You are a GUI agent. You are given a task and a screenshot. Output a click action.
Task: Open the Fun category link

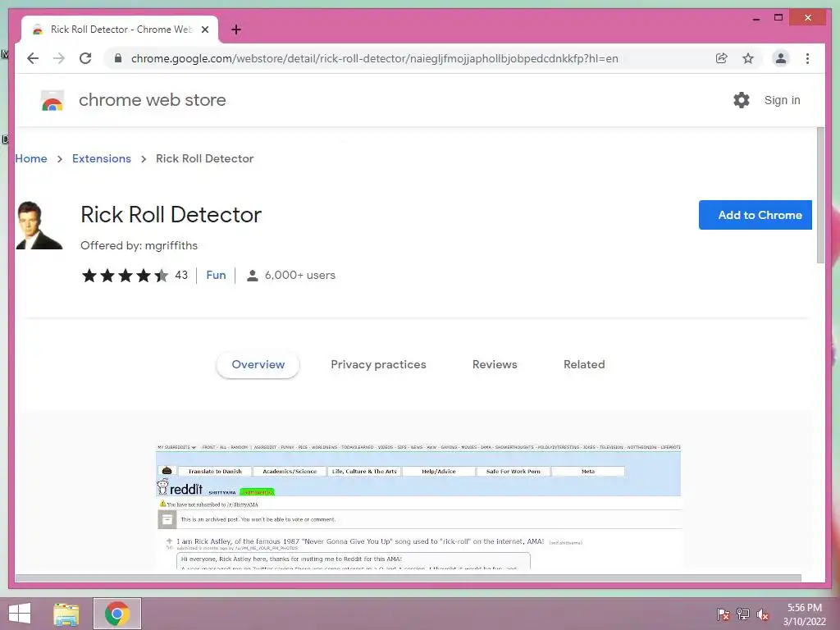(216, 276)
